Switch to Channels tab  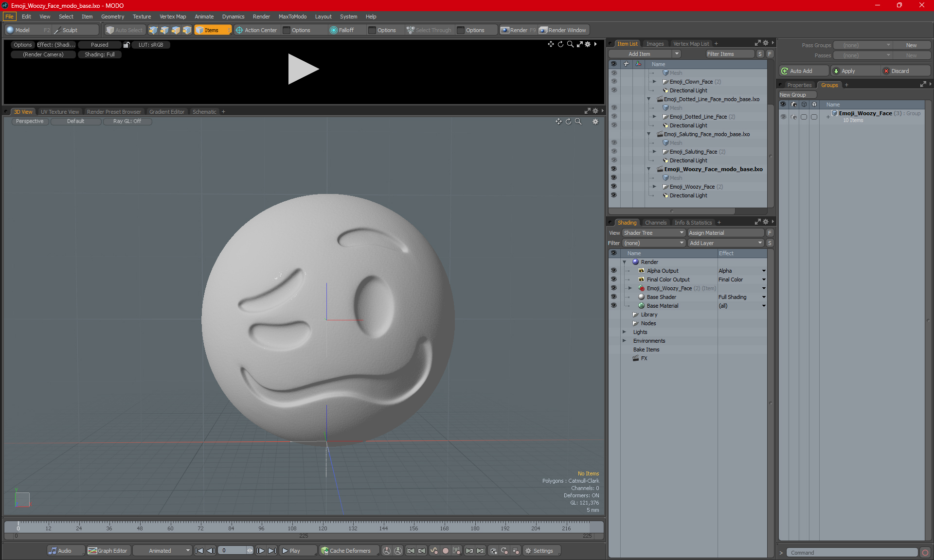point(656,223)
